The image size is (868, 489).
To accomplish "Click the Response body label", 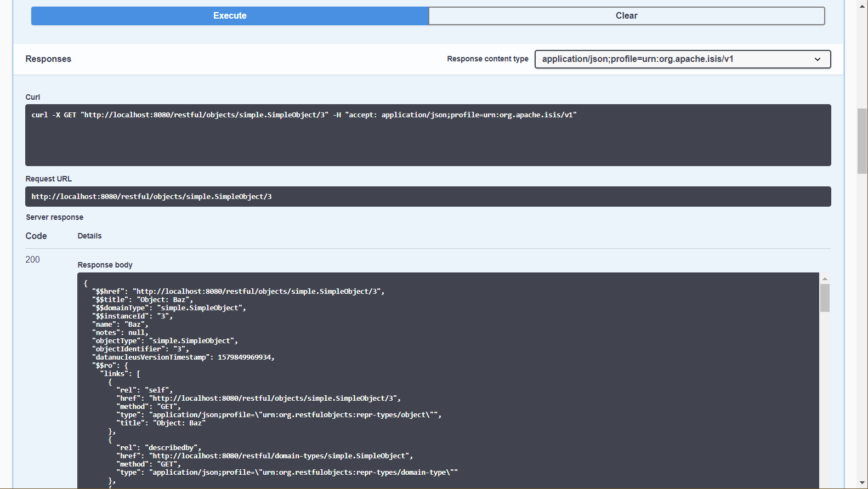I will [x=105, y=265].
